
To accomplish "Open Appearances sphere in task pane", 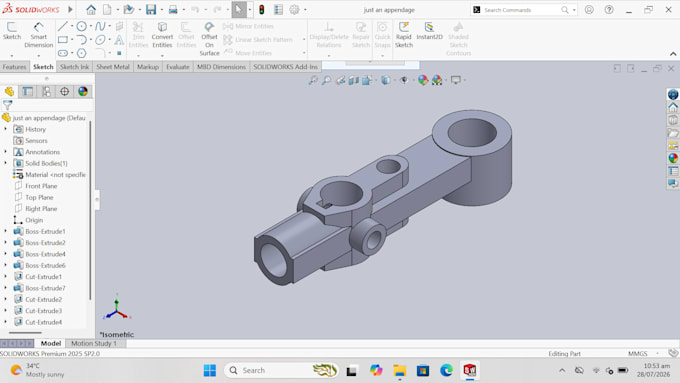I will (673, 158).
